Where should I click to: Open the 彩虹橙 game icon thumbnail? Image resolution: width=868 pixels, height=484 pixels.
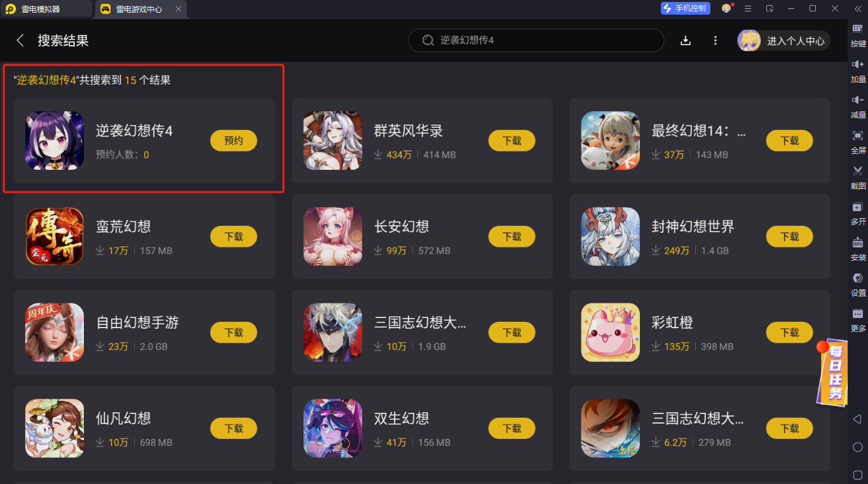pos(611,333)
